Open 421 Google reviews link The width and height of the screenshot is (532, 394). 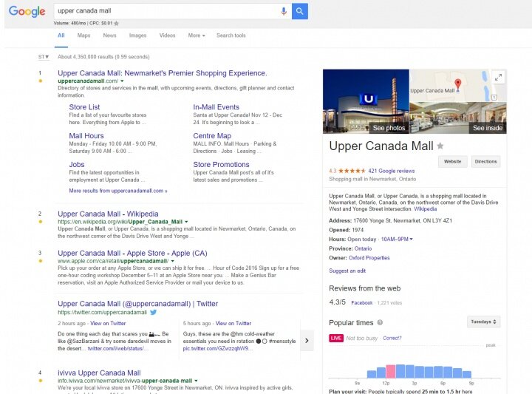pos(391,171)
